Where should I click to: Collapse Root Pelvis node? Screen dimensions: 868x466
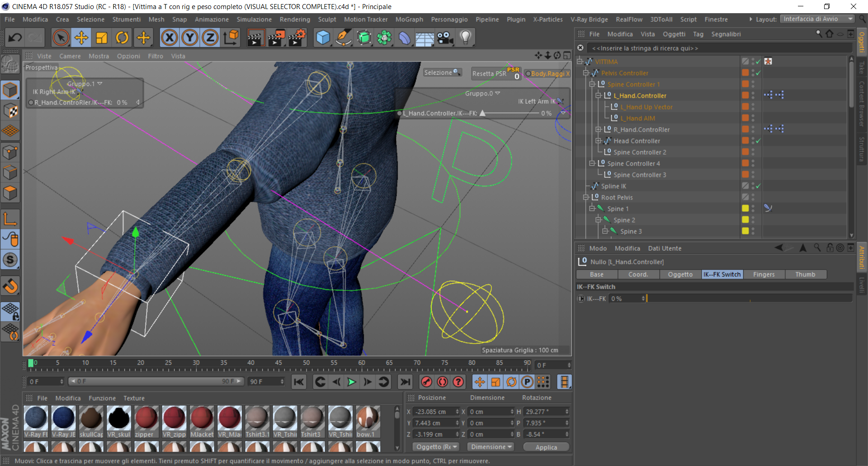click(586, 197)
